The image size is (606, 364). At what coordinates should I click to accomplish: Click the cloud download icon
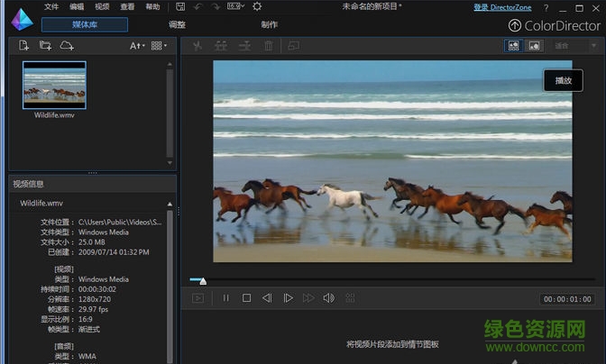66,45
